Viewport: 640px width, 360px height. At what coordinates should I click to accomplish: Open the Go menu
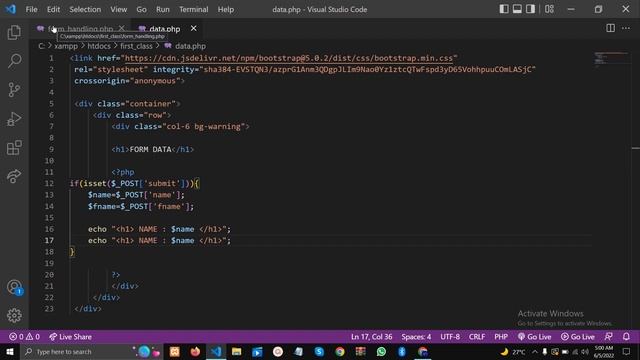[x=141, y=9]
